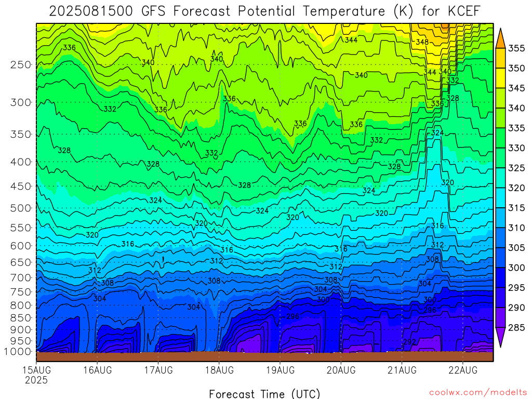
Task: Click the 295 colorbar value label
Action: [x=516, y=288]
